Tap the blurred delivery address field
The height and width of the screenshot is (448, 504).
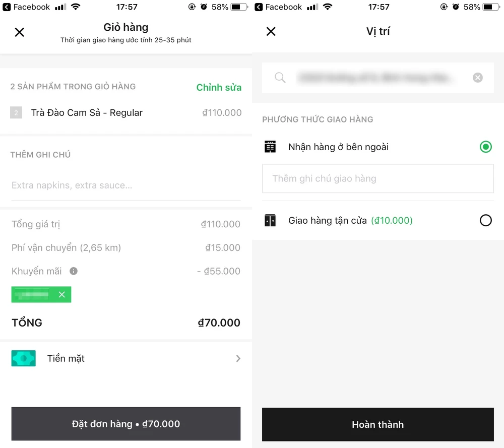coord(373,78)
